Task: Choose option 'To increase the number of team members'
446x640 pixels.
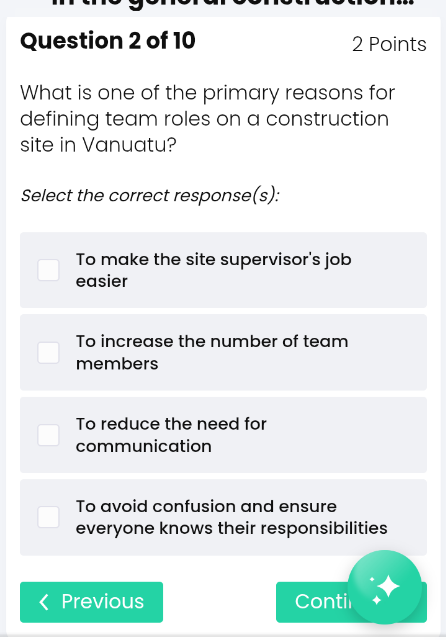Action: 212,353
